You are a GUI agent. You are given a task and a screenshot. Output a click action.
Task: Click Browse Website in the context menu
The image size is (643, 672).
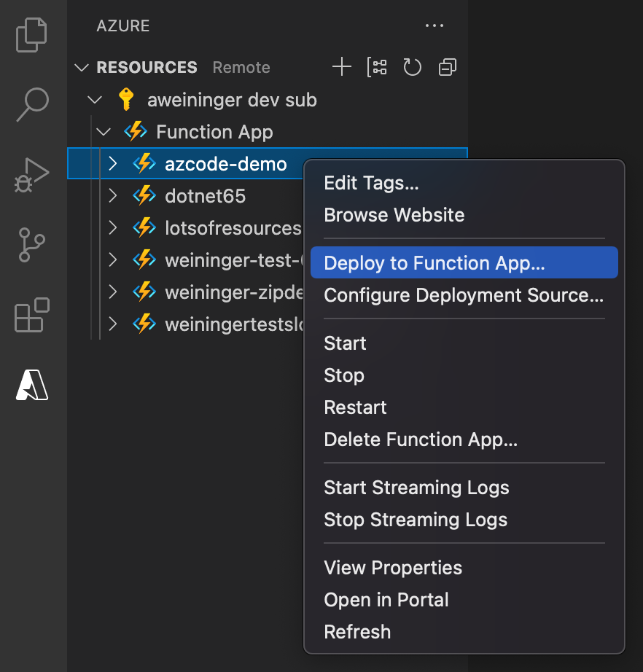394,215
